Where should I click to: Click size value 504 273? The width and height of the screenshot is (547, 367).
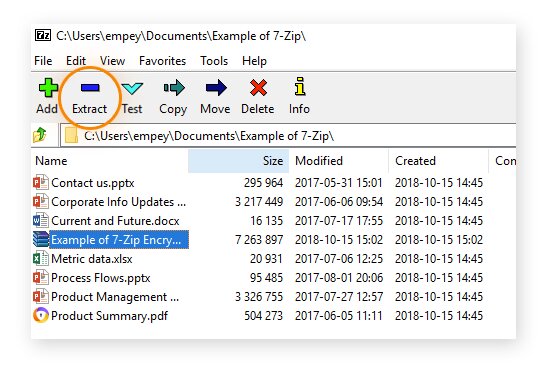(263, 316)
